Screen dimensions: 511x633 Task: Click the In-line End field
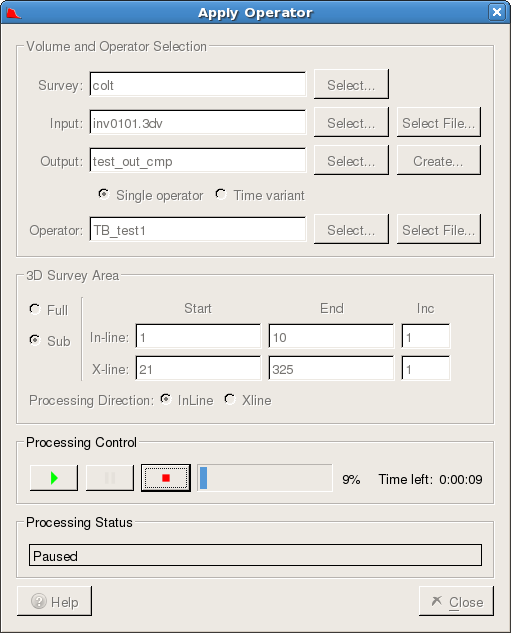click(x=331, y=336)
